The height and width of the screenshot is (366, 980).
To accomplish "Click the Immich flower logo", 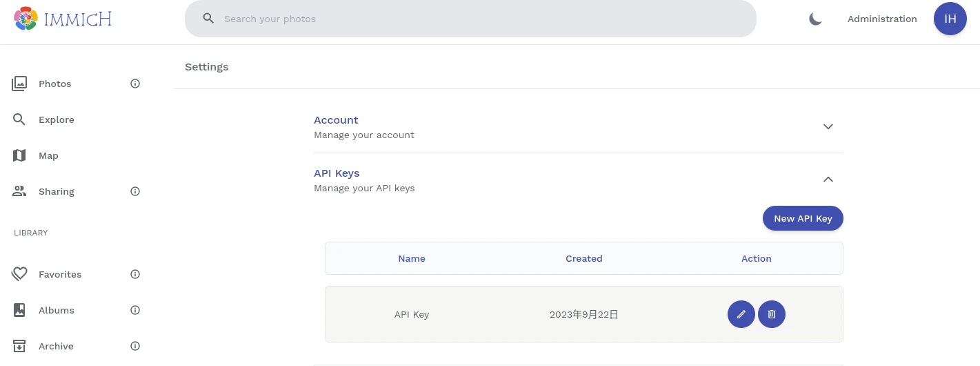I will (26, 19).
